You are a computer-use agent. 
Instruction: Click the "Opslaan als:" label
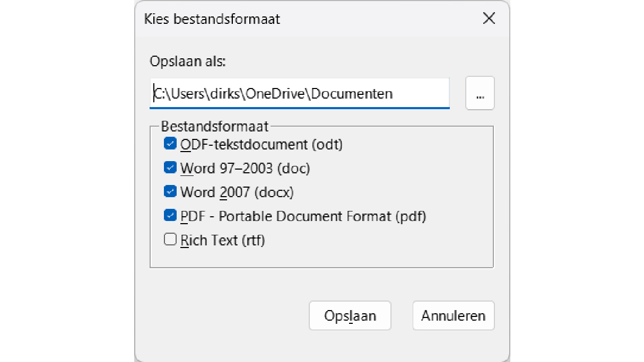pos(188,61)
